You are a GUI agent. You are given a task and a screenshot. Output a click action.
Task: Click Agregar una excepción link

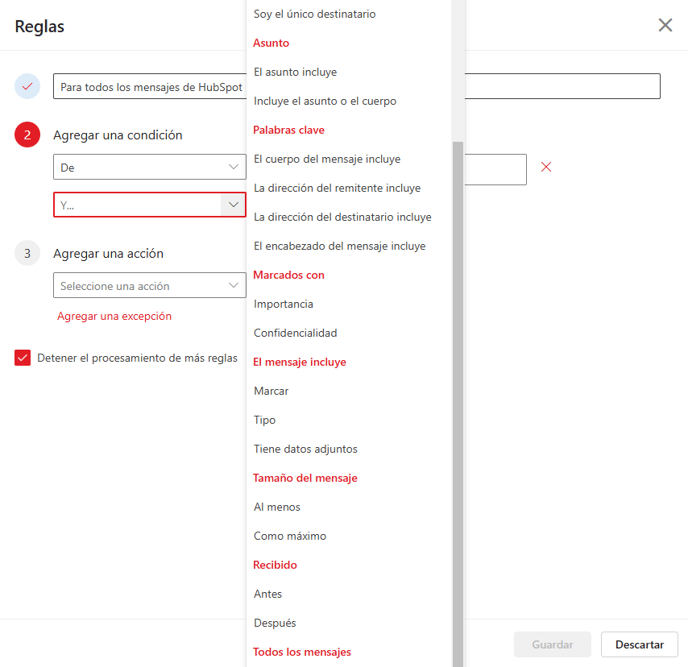pos(114,316)
